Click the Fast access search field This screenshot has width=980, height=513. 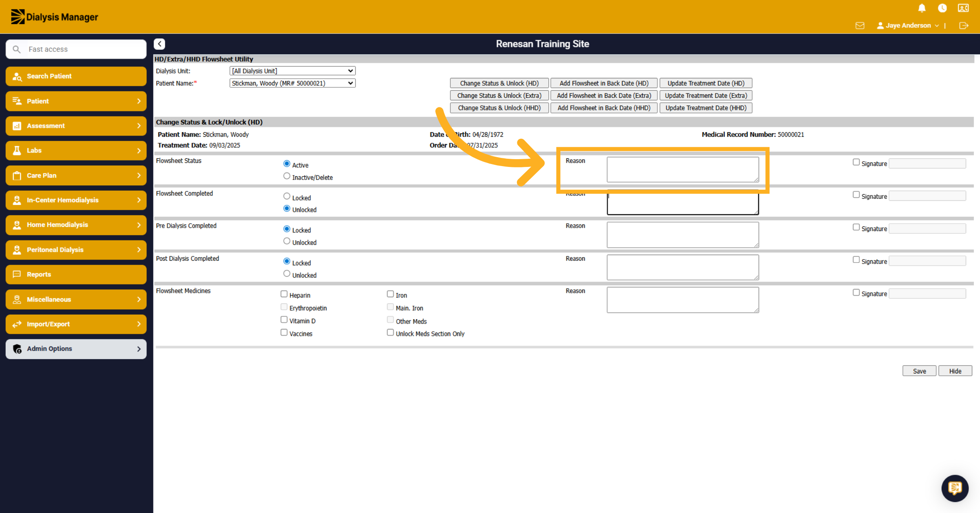click(76, 49)
